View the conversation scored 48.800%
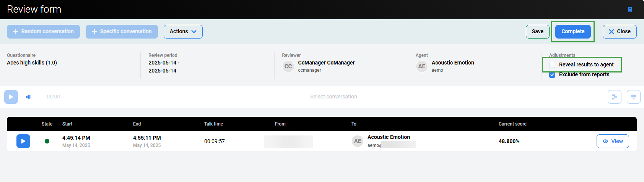Image resolution: width=644 pixels, height=182 pixels. click(612, 141)
